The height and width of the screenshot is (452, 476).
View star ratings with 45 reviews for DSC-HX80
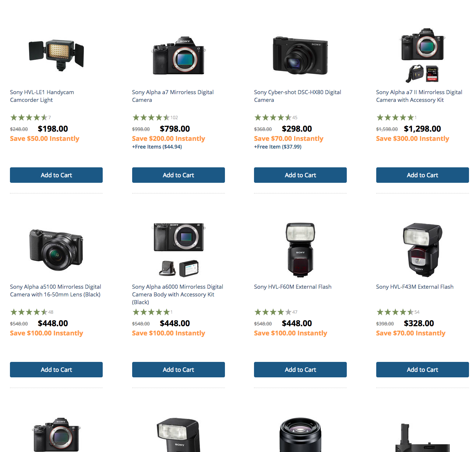click(x=276, y=118)
